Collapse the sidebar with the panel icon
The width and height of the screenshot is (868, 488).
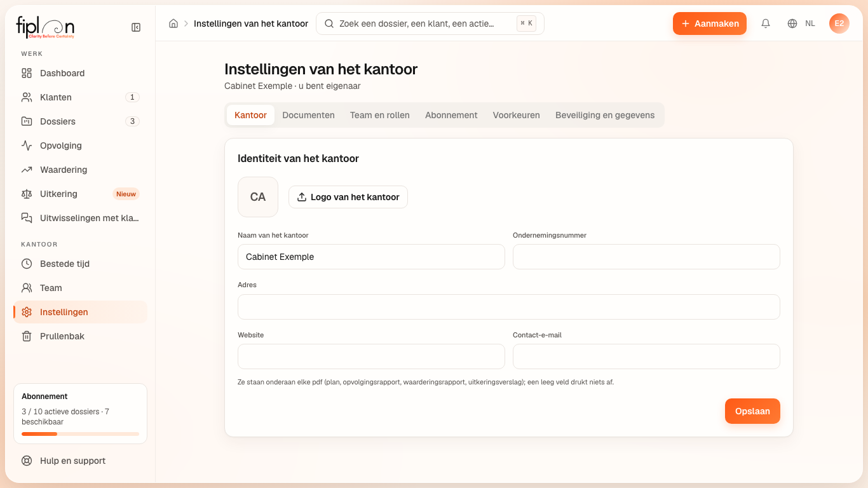[136, 27]
